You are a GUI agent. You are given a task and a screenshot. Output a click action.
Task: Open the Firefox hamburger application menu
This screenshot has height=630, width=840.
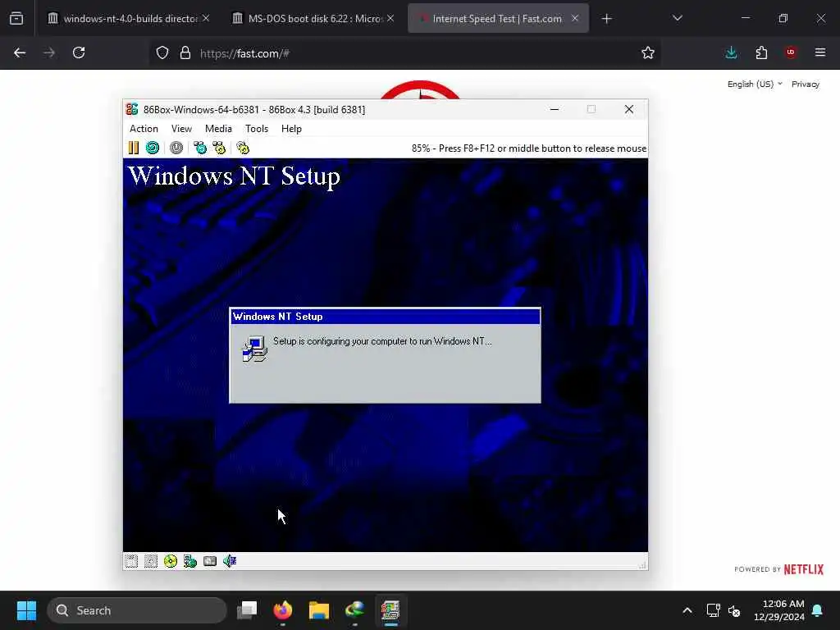coord(820,52)
